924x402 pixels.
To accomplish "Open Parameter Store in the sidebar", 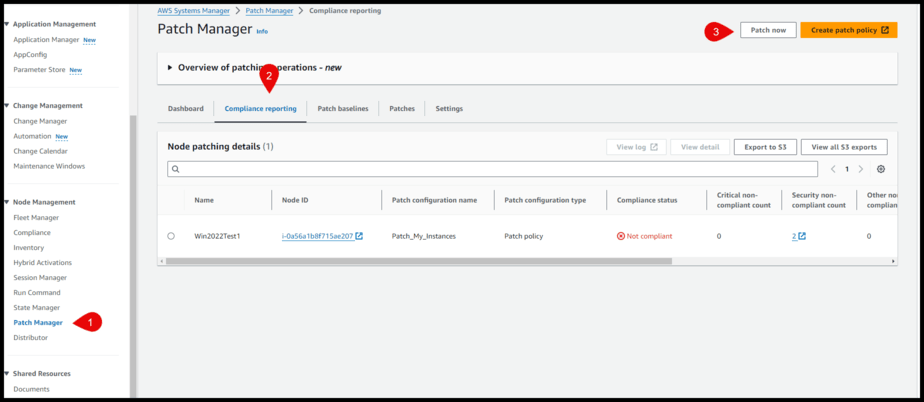I will 39,70.
